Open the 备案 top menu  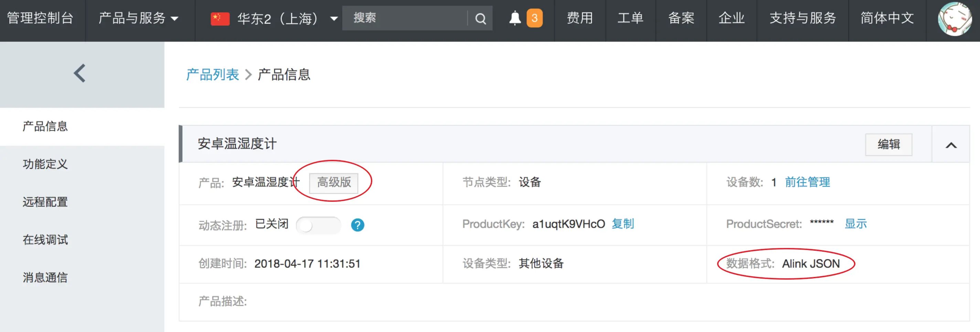(x=681, y=18)
